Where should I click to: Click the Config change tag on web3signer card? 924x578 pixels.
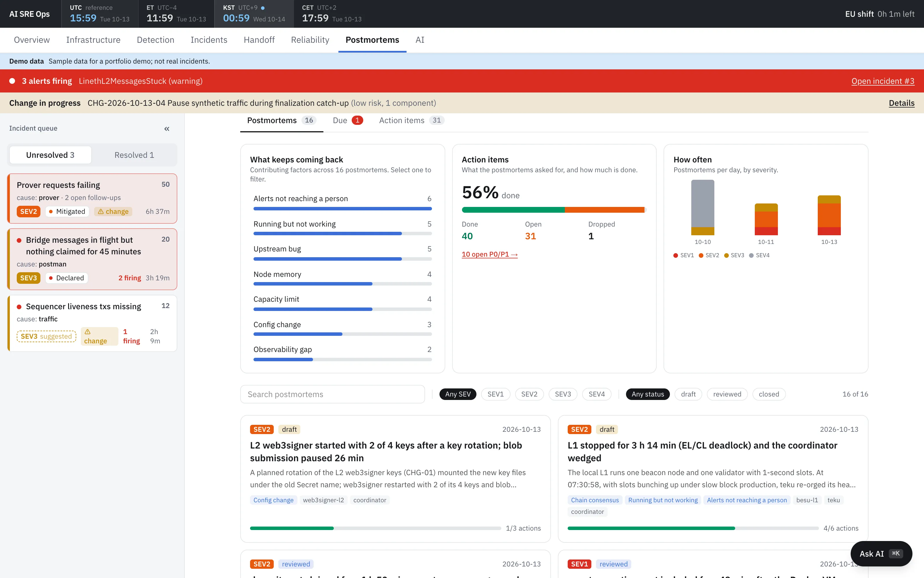click(x=273, y=500)
